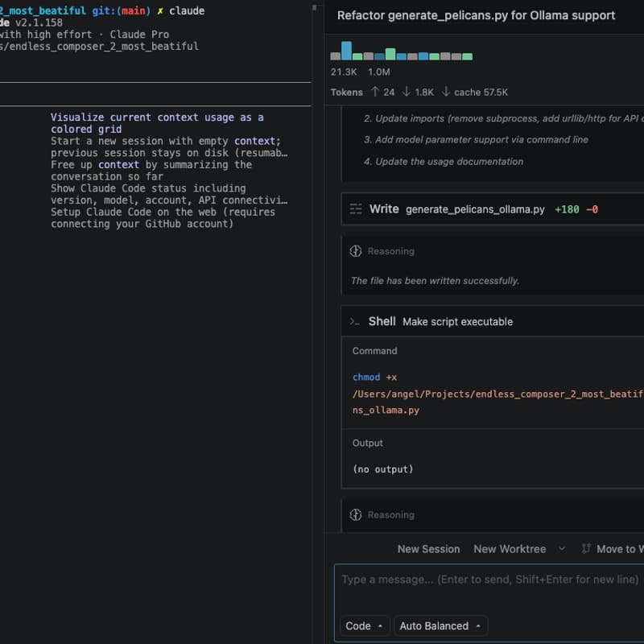Click the New Worktree button
The height and width of the screenshot is (644, 644).
point(510,549)
